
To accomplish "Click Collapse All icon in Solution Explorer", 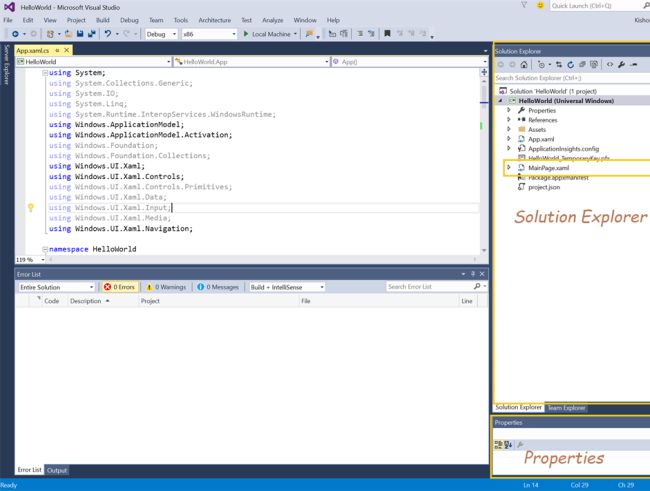I will pos(582,65).
